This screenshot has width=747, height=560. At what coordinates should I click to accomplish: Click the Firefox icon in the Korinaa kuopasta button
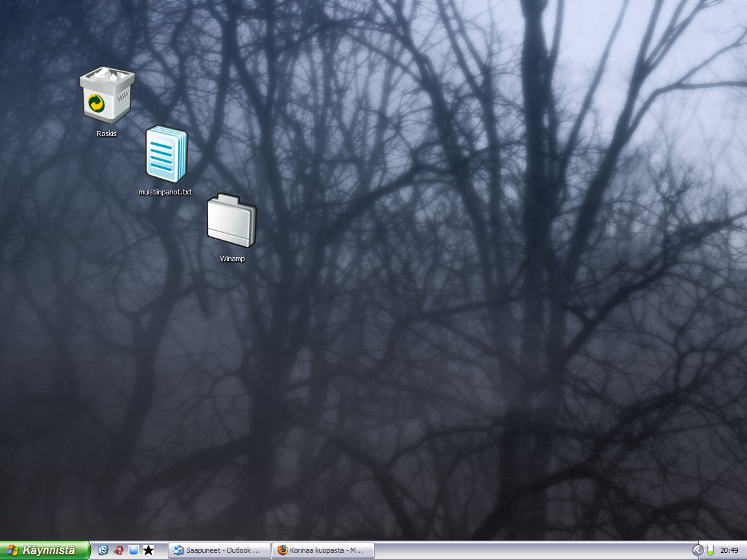283,550
